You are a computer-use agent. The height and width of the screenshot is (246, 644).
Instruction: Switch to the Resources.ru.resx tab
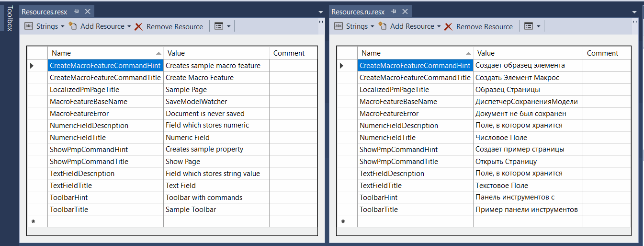(x=359, y=12)
